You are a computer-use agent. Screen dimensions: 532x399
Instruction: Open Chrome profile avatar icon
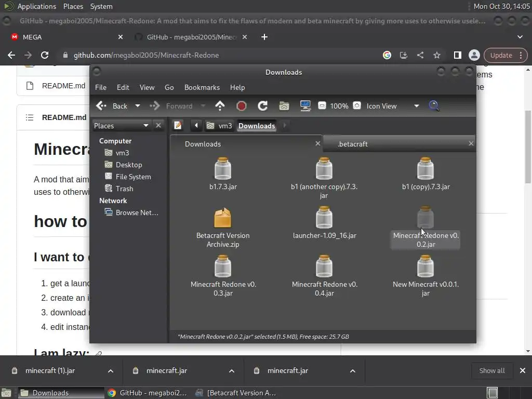click(x=474, y=55)
